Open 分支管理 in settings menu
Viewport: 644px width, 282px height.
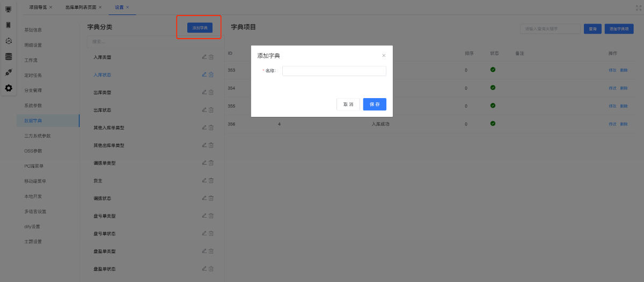coord(33,90)
